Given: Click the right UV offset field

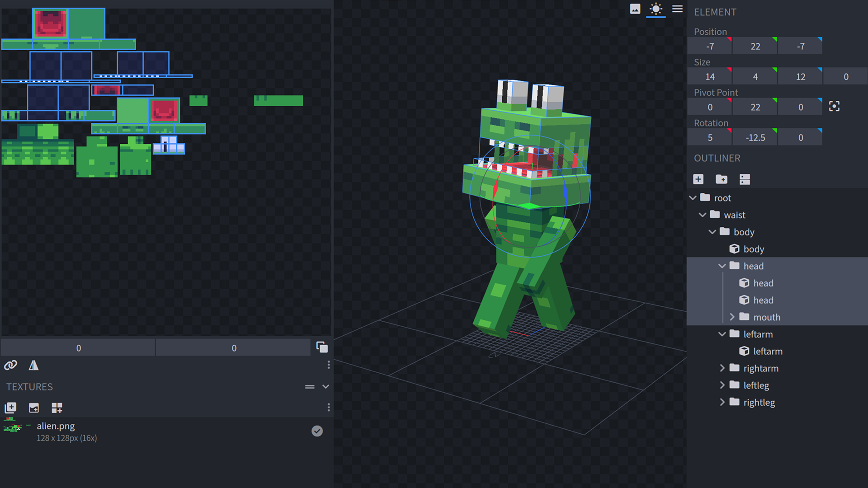Looking at the screenshot, I should click(x=234, y=347).
